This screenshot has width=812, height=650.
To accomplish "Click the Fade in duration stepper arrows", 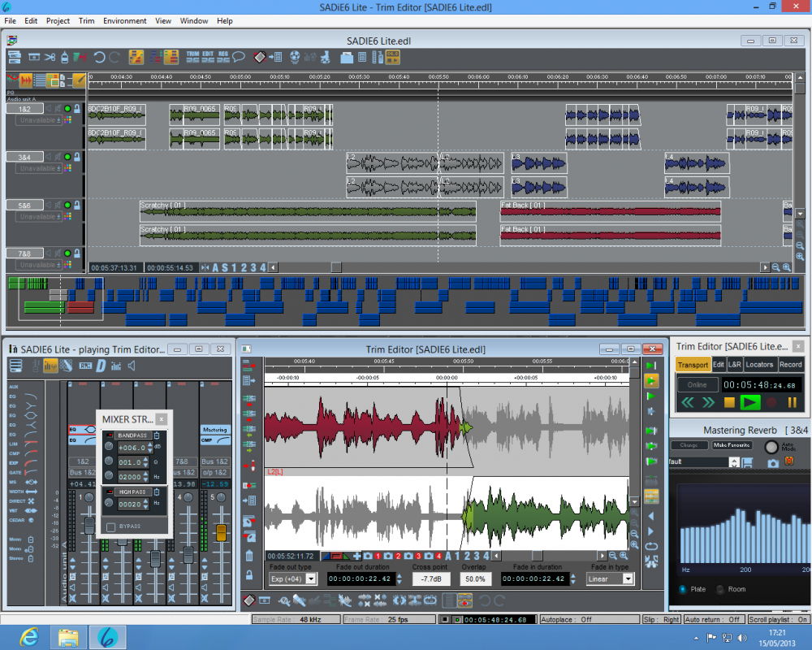I will 572,578.
